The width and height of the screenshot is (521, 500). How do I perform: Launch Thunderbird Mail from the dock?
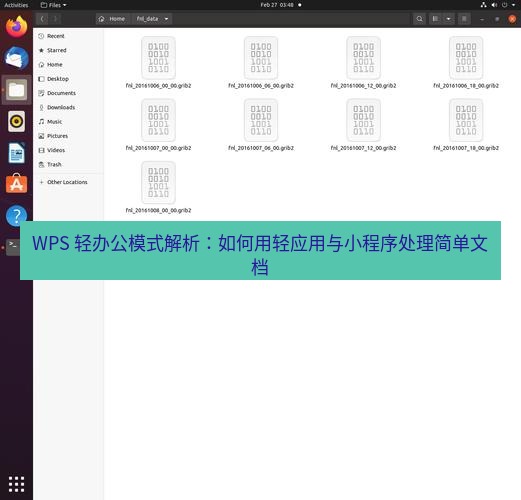coord(16,58)
